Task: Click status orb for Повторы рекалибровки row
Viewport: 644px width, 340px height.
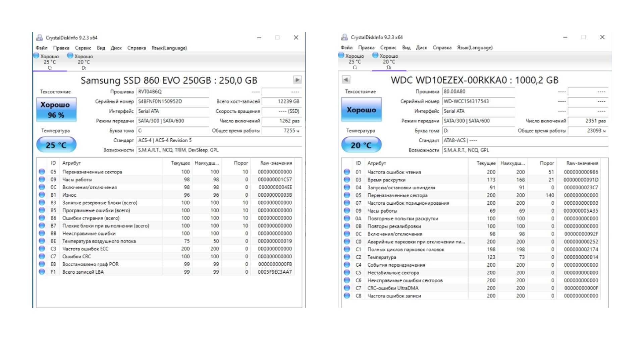Action: tap(347, 226)
